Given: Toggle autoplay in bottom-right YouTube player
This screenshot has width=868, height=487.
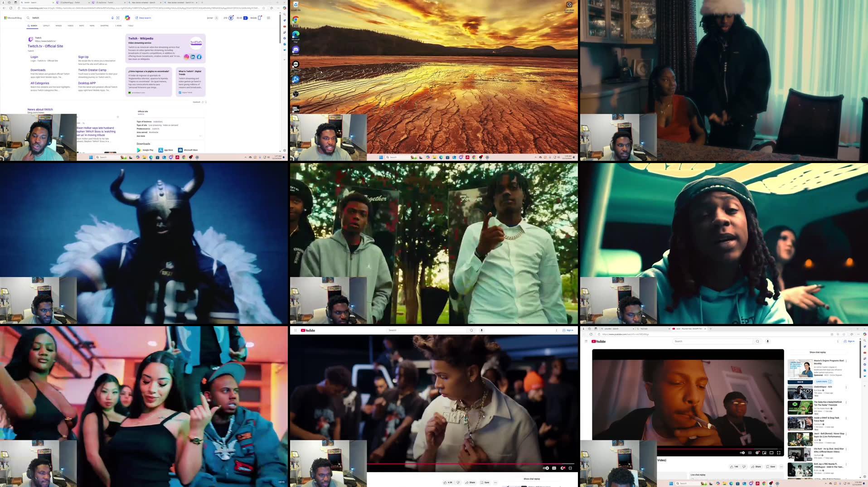Looking at the screenshot, I should click(742, 453).
